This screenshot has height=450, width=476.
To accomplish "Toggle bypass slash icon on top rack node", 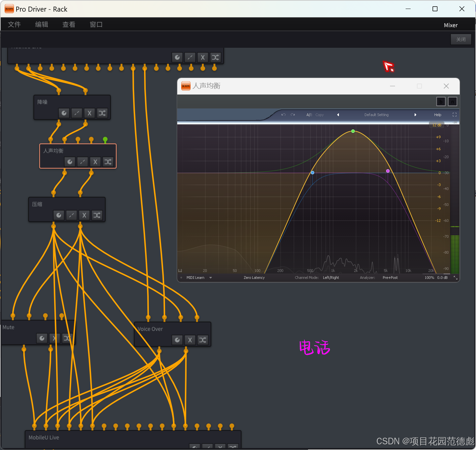I will [190, 57].
